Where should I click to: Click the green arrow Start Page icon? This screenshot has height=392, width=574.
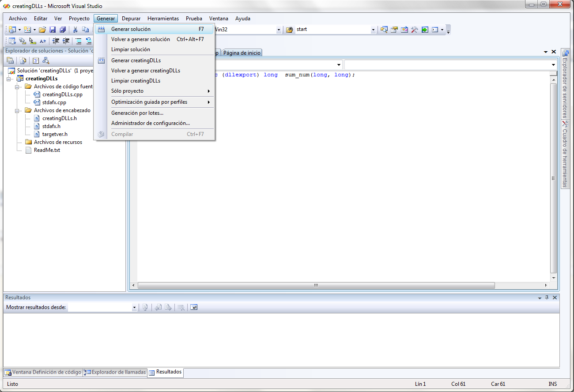coord(425,30)
